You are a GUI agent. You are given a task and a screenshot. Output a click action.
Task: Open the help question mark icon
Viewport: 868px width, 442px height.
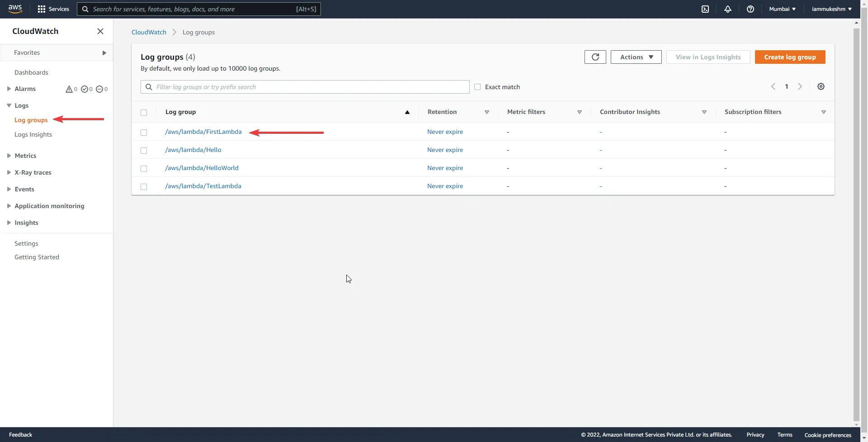coord(750,9)
